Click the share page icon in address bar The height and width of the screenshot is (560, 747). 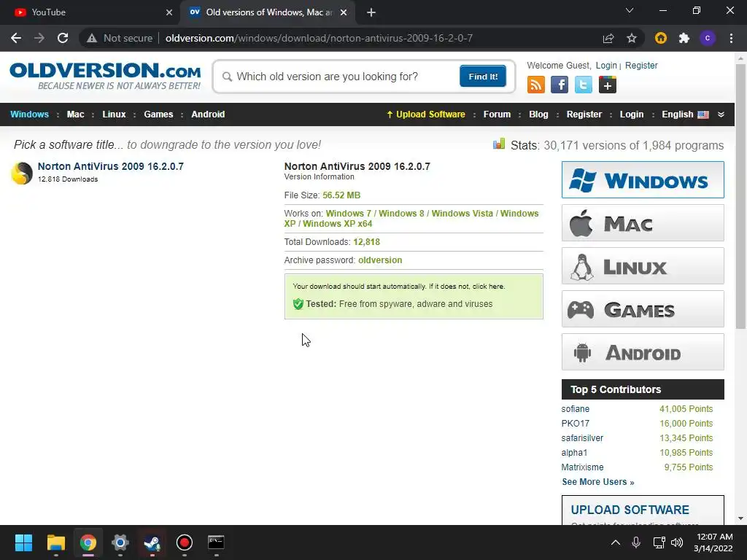pyautogui.click(x=608, y=38)
